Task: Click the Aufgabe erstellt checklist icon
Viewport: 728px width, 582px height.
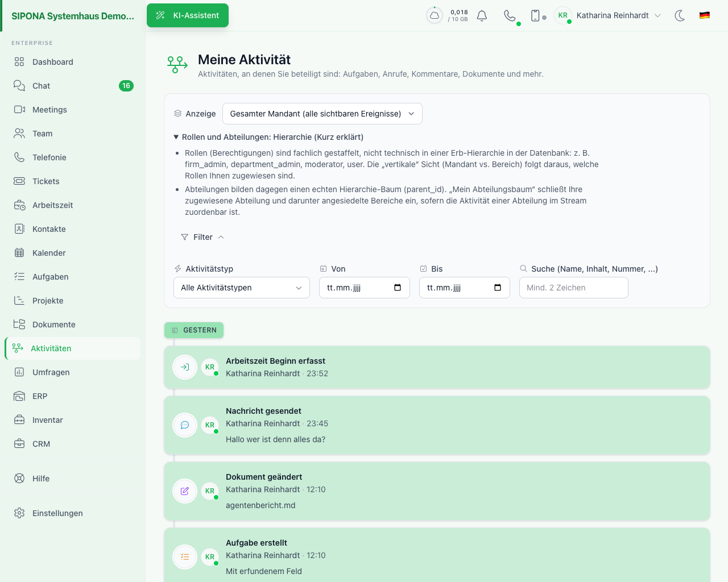Action: point(185,557)
